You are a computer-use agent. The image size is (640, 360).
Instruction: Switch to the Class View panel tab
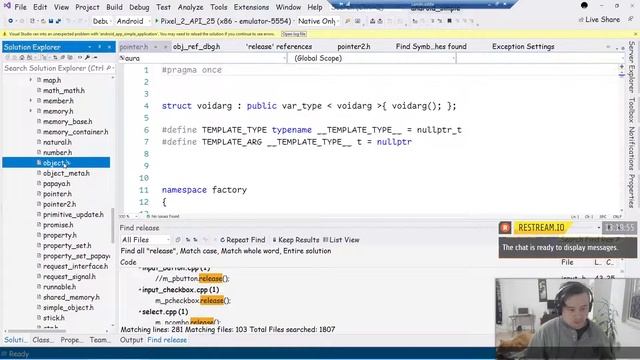42,340
